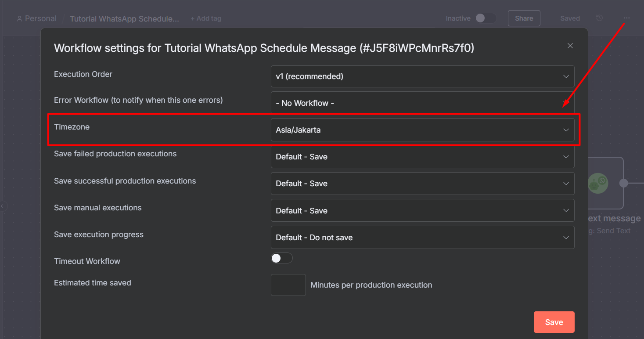Image resolution: width=644 pixels, height=339 pixels.
Task: Click the Save execution progress label
Action: tap(98, 234)
